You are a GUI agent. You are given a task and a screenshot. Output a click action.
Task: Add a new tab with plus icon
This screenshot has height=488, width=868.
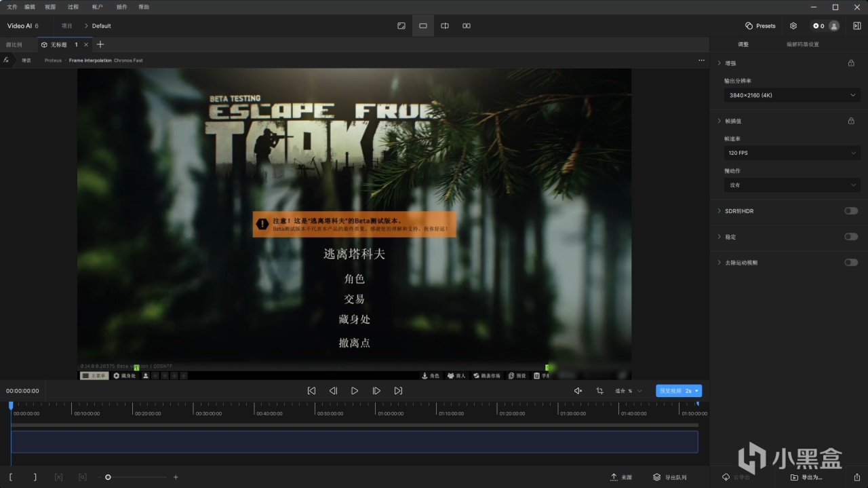point(100,44)
